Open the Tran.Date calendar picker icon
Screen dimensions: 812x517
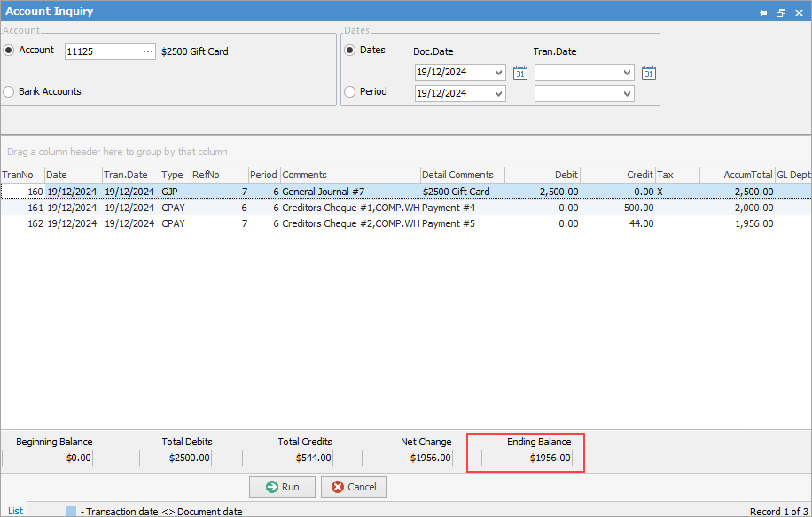[649, 73]
